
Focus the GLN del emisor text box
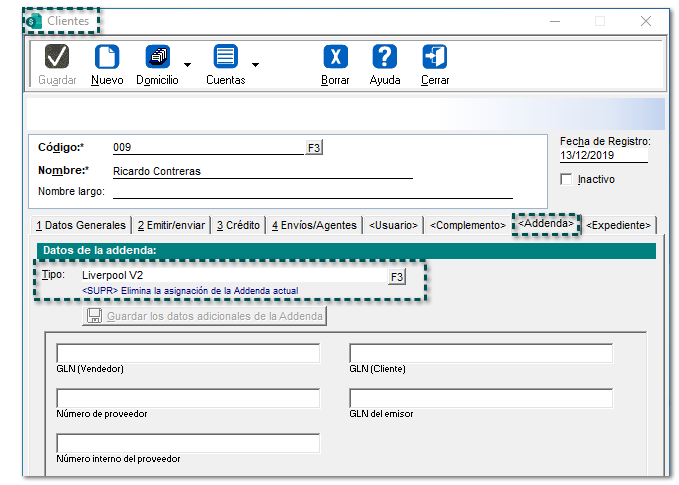[480, 398]
